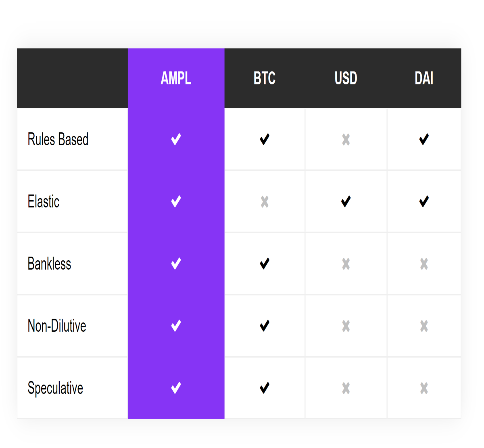This screenshot has height=448, width=484.
Task: Click the AMPL Speculative white checkmark
Action: [x=176, y=388]
